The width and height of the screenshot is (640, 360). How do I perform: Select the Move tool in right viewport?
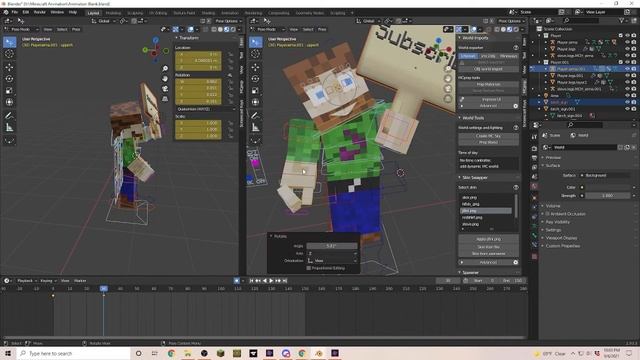coord(256,67)
